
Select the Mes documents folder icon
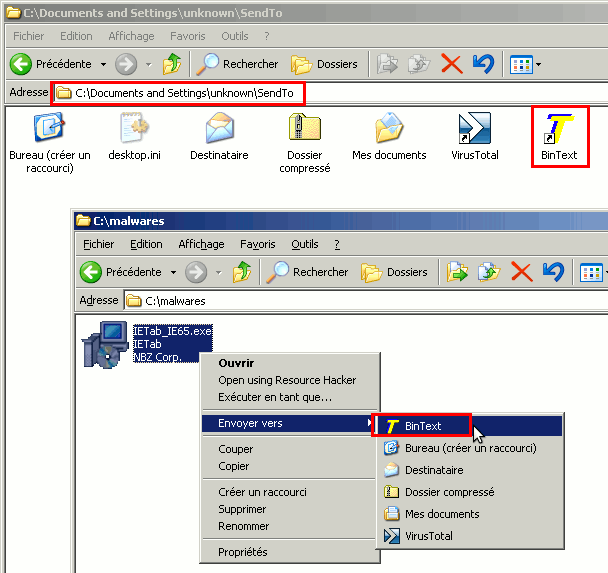tap(389, 130)
